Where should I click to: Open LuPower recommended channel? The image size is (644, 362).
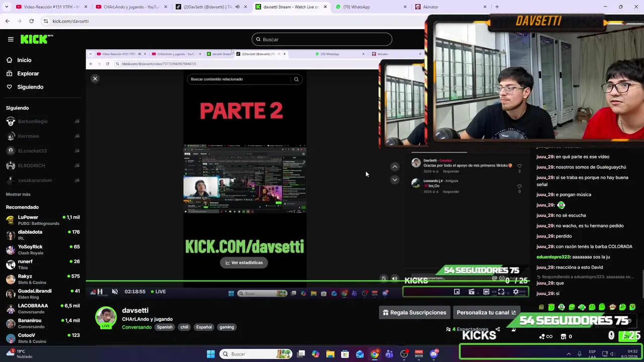43,220
